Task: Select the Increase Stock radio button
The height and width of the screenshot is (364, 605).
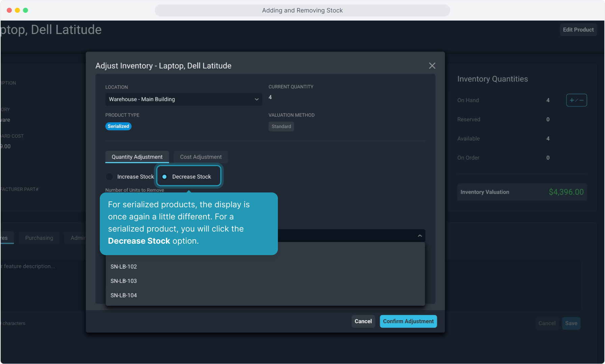Action: (110, 177)
